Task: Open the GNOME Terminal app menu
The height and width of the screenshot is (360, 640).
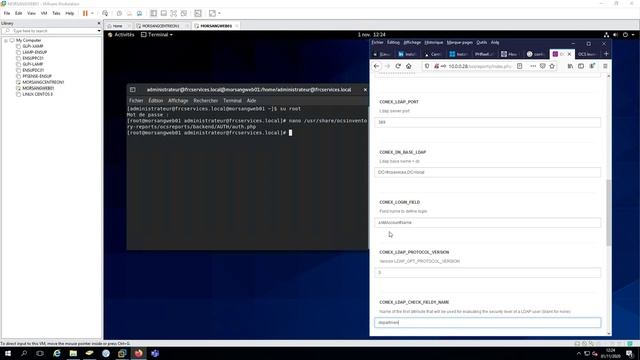Action: [157, 35]
